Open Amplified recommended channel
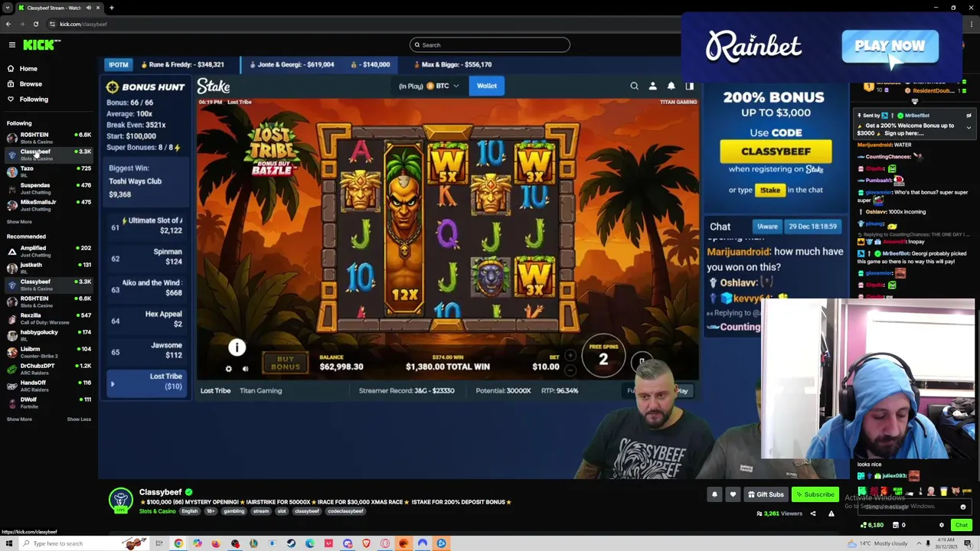 pos(49,251)
